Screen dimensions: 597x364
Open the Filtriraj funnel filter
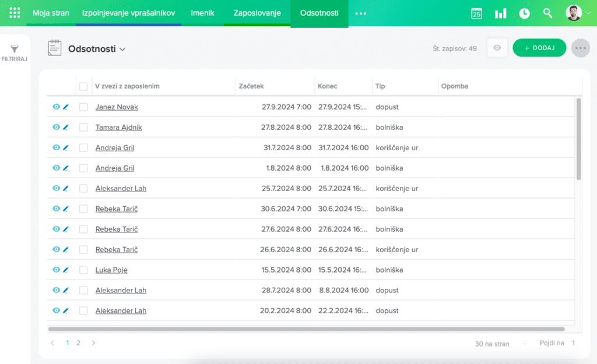[15, 53]
